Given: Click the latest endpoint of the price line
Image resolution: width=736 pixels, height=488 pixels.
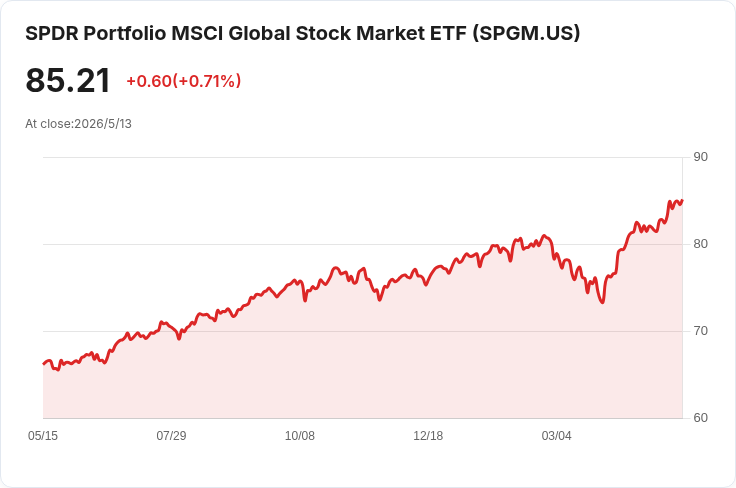Looking at the screenshot, I should point(682,200).
